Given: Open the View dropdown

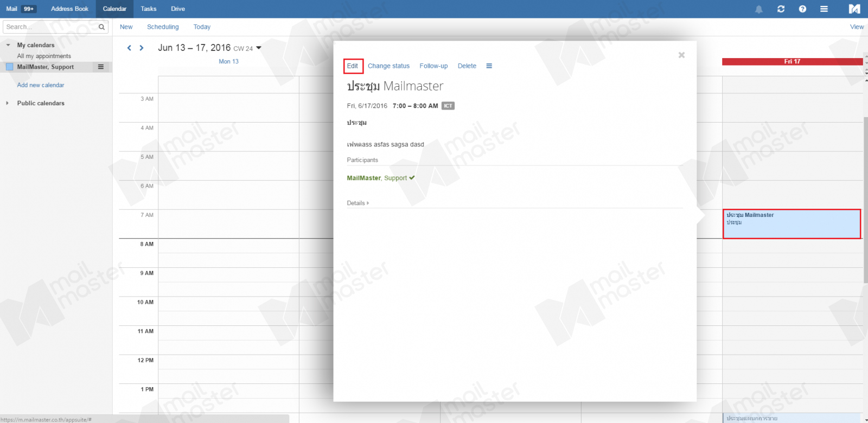Looking at the screenshot, I should pyautogui.click(x=857, y=27).
